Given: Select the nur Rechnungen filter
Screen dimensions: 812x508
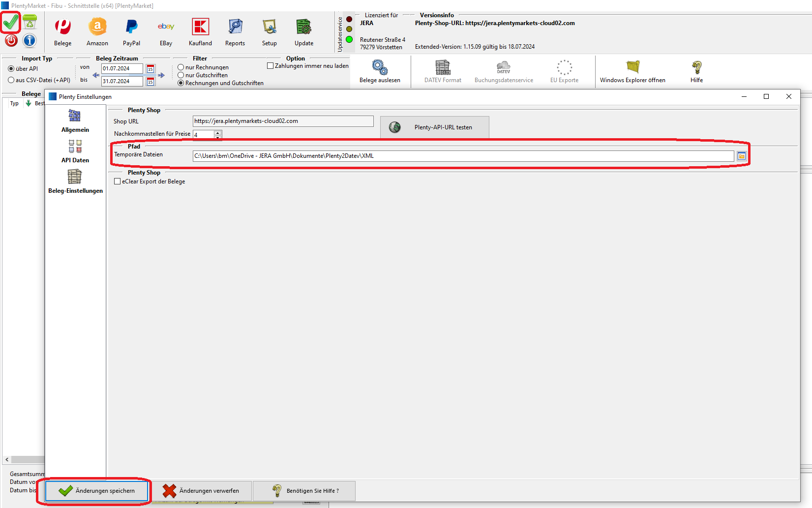Looking at the screenshot, I should click(x=181, y=67).
